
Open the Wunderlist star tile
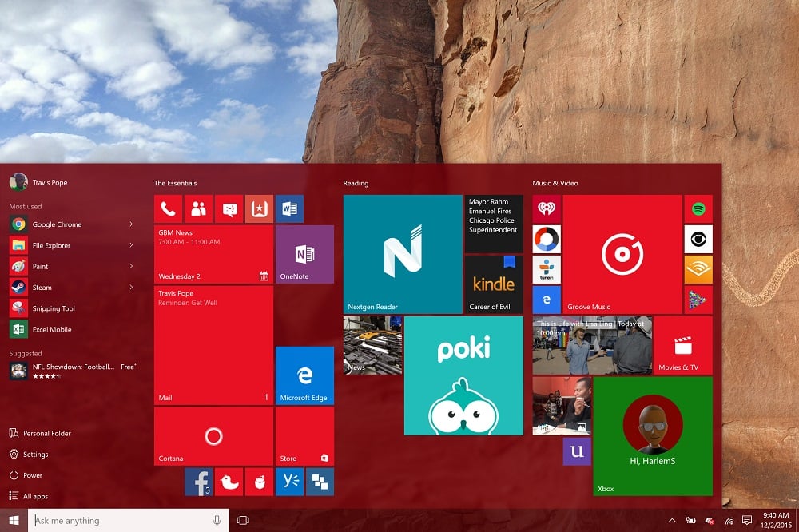pyautogui.click(x=259, y=208)
